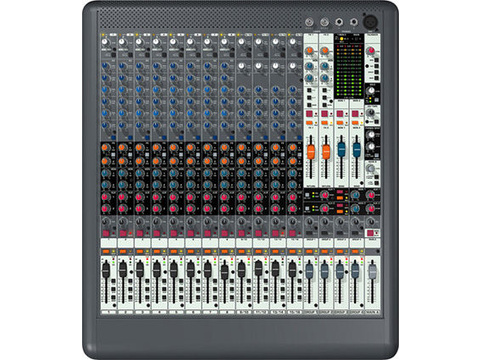Click the orange FX 1 return fader
480x360 pixels.
(311, 151)
